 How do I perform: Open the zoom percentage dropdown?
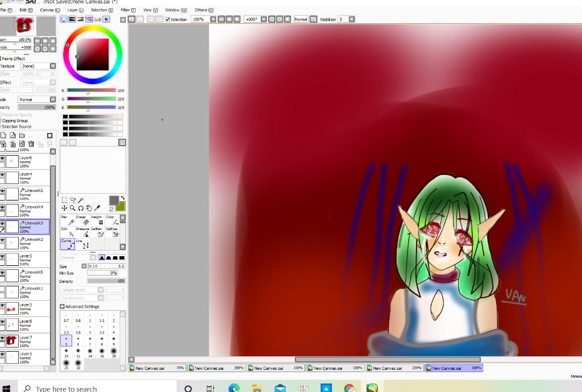pyautogui.click(x=213, y=19)
